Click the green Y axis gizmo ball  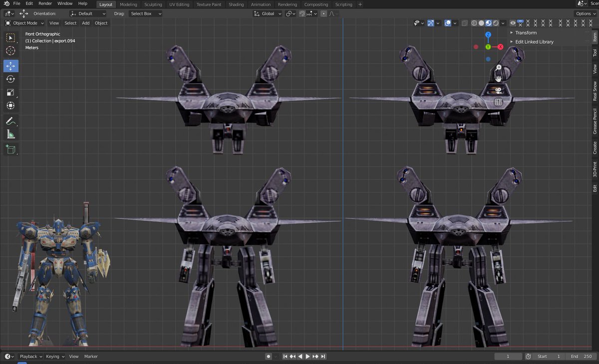pyautogui.click(x=488, y=47)
